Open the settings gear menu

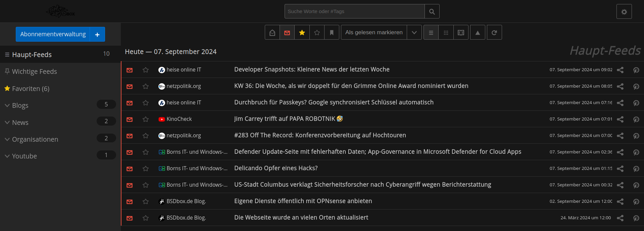tap(624, 12)
